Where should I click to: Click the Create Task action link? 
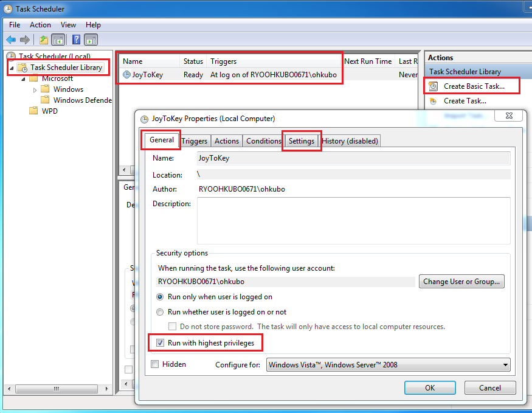click(465, 101)
